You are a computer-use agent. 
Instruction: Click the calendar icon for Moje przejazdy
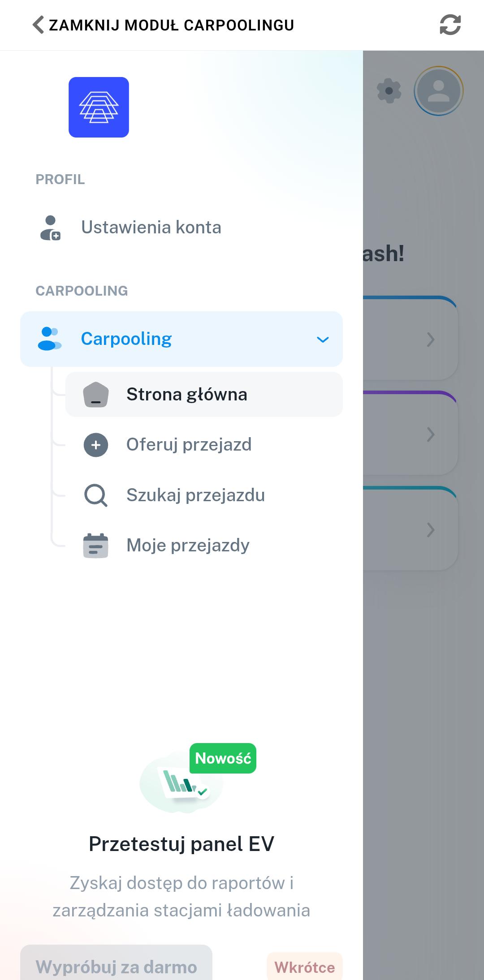[x=96, y=546]
